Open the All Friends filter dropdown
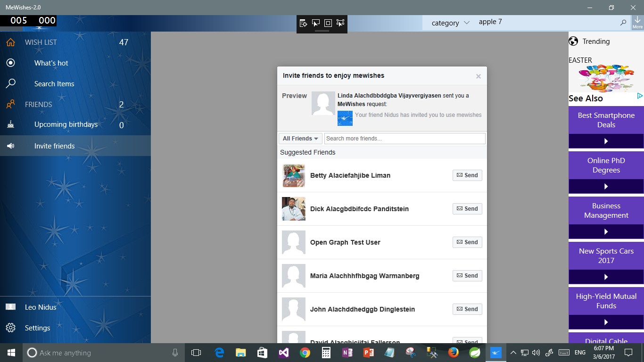Screen dimensions: 644x362 [x=300, y=139]
